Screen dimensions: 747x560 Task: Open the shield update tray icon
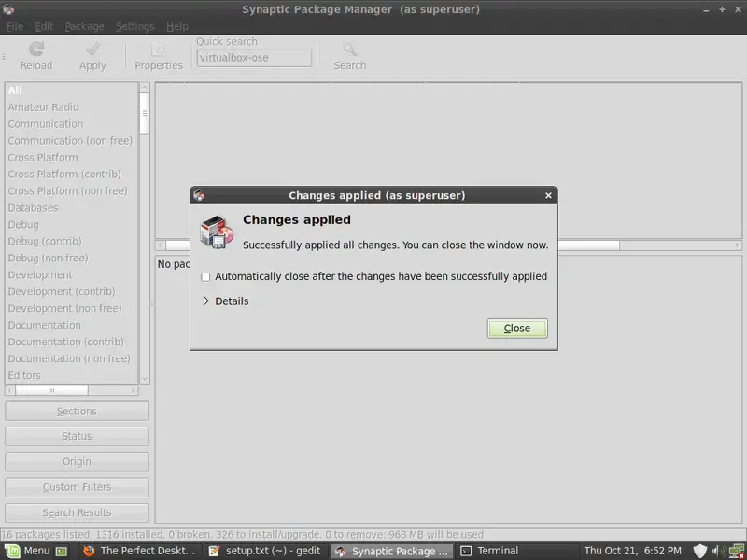(x=699, y=551)
